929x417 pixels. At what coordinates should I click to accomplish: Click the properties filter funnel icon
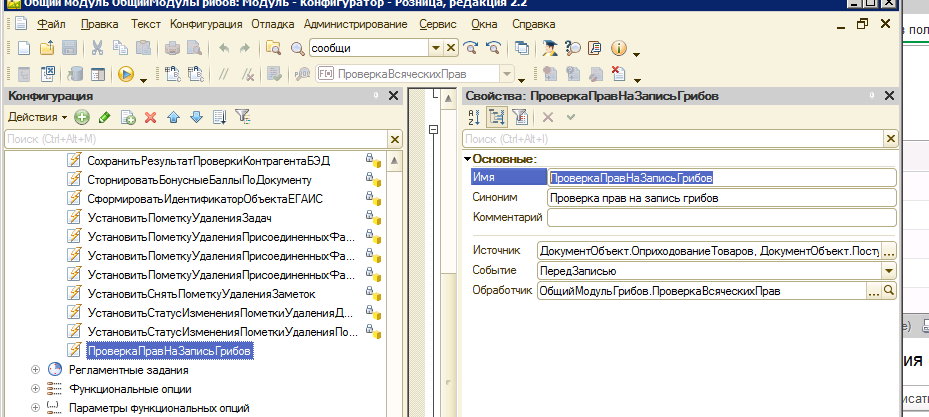click(520, 117)
